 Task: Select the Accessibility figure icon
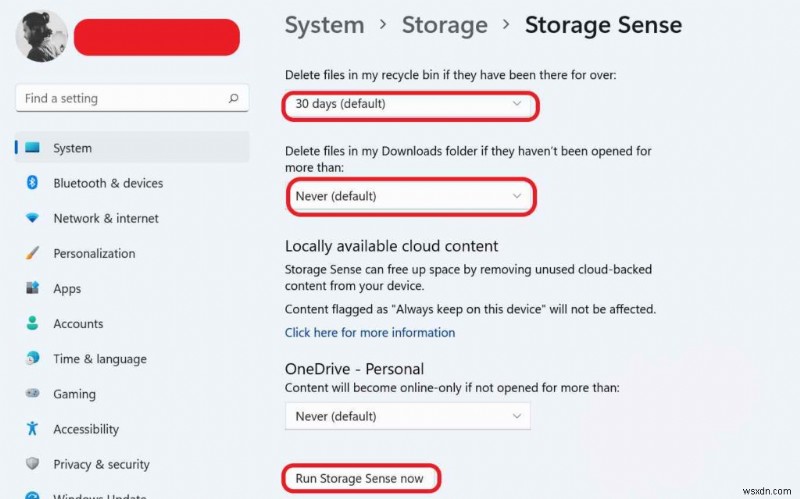coord(33,429)
